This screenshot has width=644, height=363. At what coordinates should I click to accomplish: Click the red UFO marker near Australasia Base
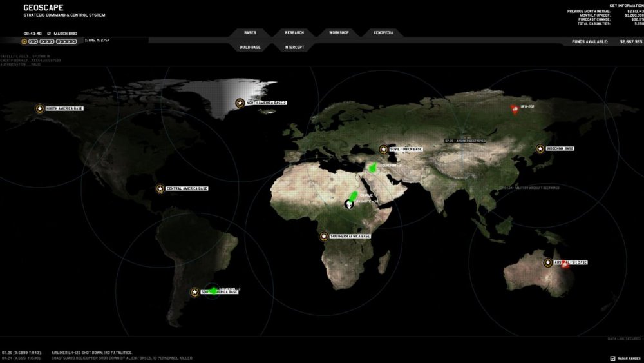pos(565,264)
